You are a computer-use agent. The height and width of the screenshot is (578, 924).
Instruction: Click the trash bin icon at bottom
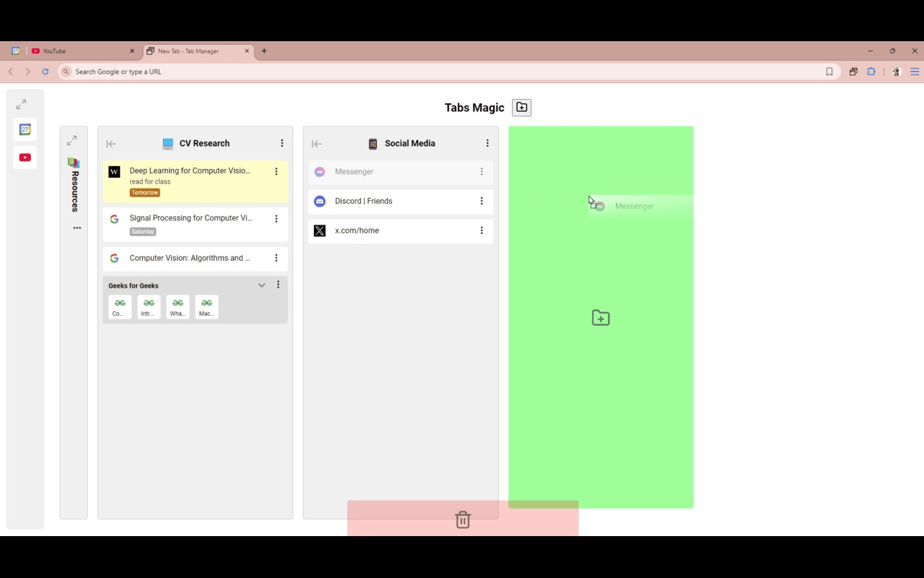(463, 519)
